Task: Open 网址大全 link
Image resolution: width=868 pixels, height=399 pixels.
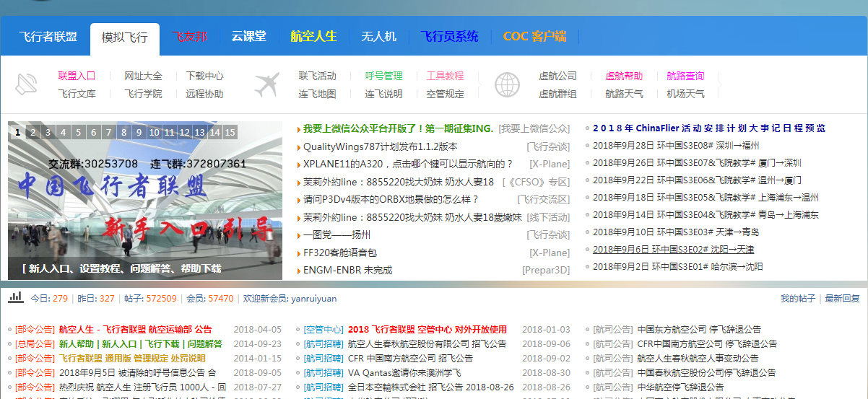Action: point(143,76)
